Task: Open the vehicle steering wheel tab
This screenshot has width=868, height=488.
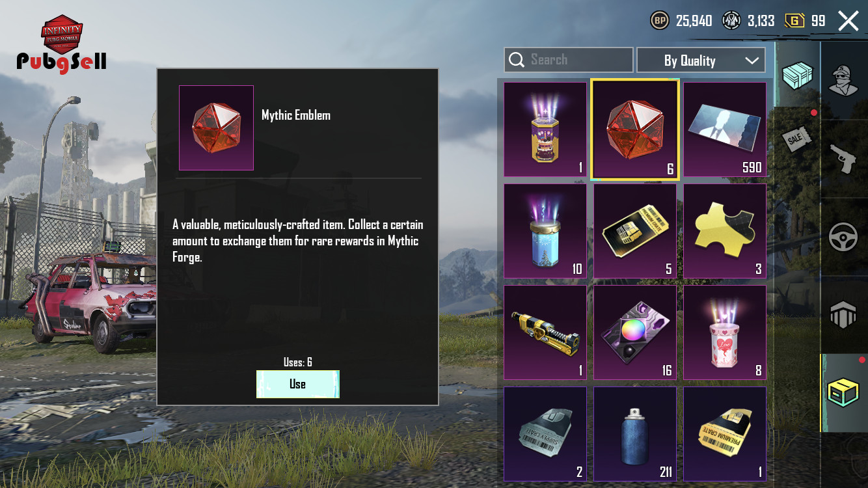Action: click(844, 237)
